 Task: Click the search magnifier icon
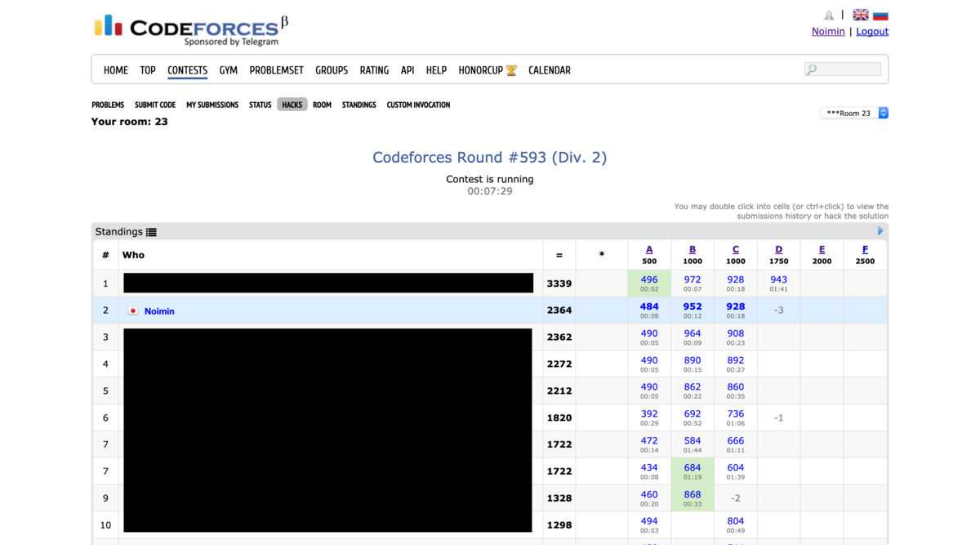point(812,70)
